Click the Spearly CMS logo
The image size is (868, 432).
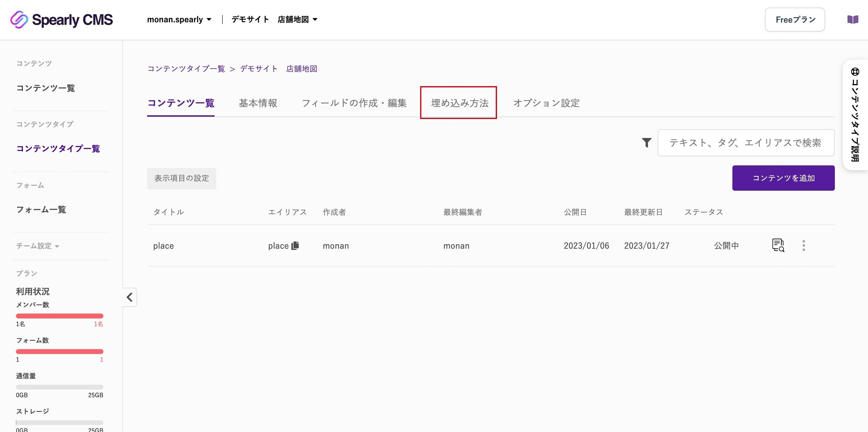pyautogui.click(x=61, y=20)
